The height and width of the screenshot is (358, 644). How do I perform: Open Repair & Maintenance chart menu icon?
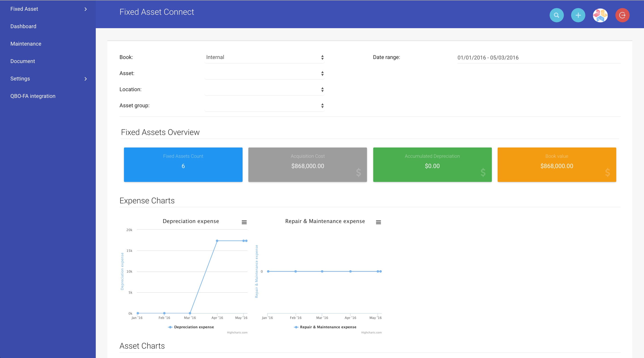tap(378, 222)
